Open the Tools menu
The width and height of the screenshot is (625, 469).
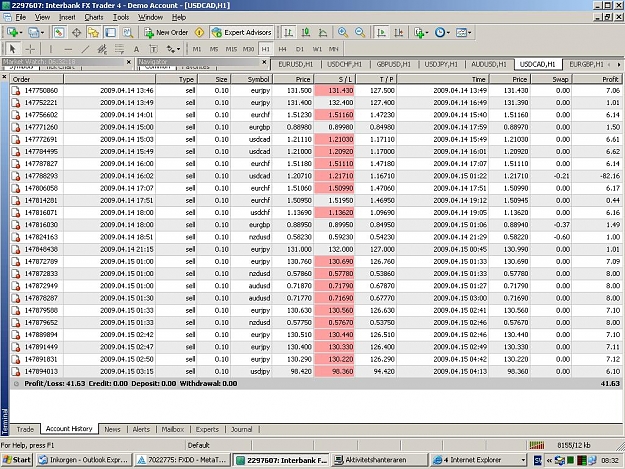(121, 17)
